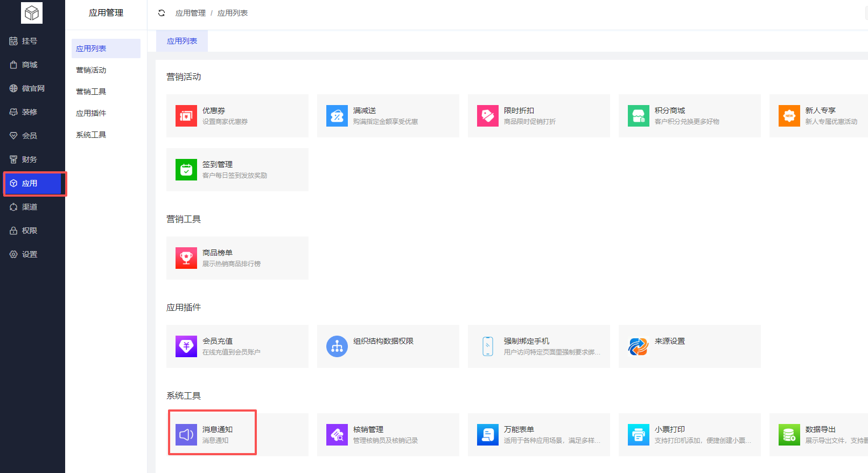The image size is (868, 473).
Task: Open the 限时折扣 tag icon
Action: (488, 116)
